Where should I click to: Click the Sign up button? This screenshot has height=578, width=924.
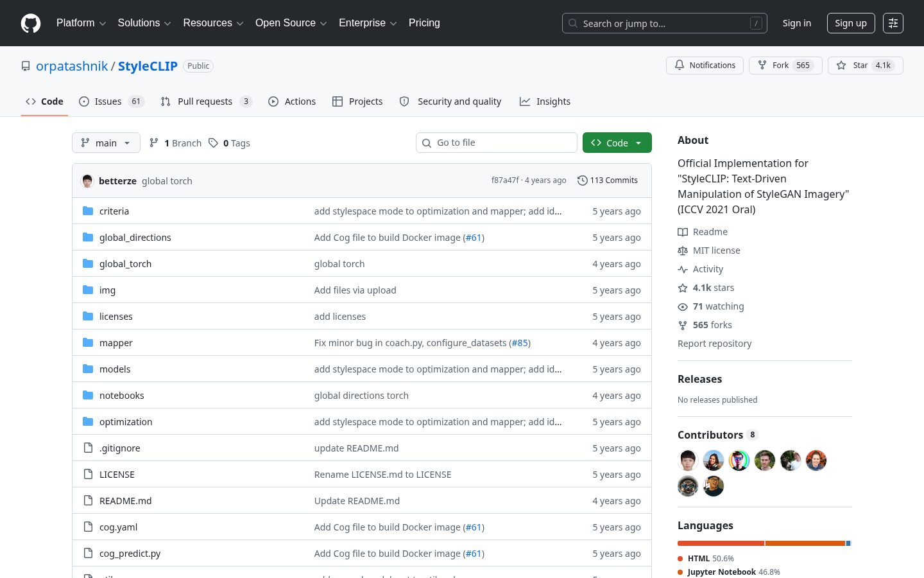click(x=851, y=23)
